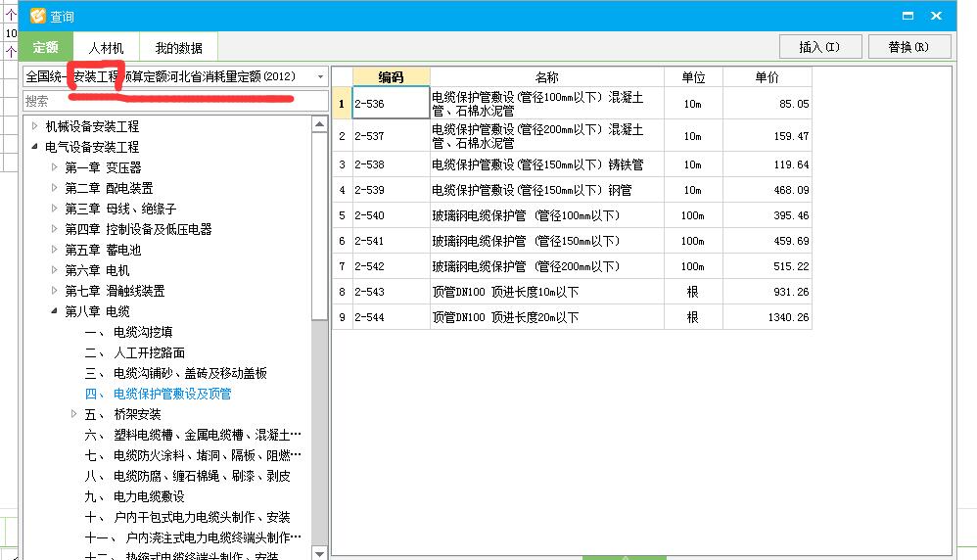Click price cell 1340.26
The width and height of the screenshot is (977, 560).
tap(768, 317)
